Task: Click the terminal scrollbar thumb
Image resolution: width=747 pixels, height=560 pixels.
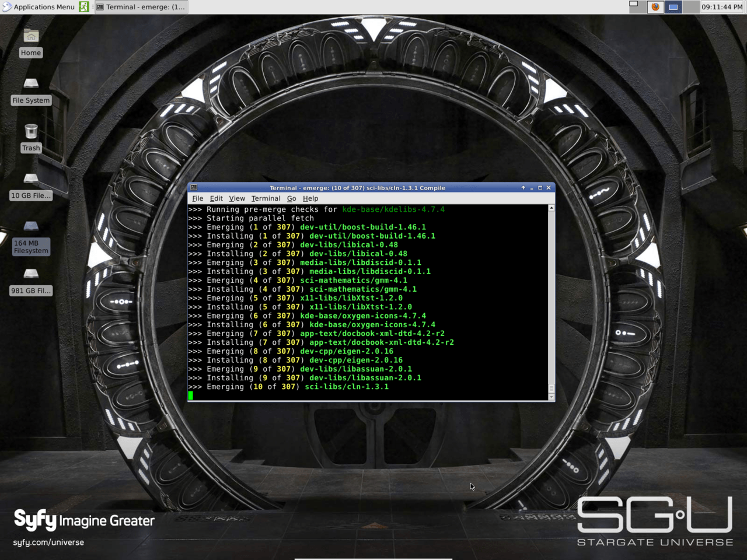Action: coord(551,388)
